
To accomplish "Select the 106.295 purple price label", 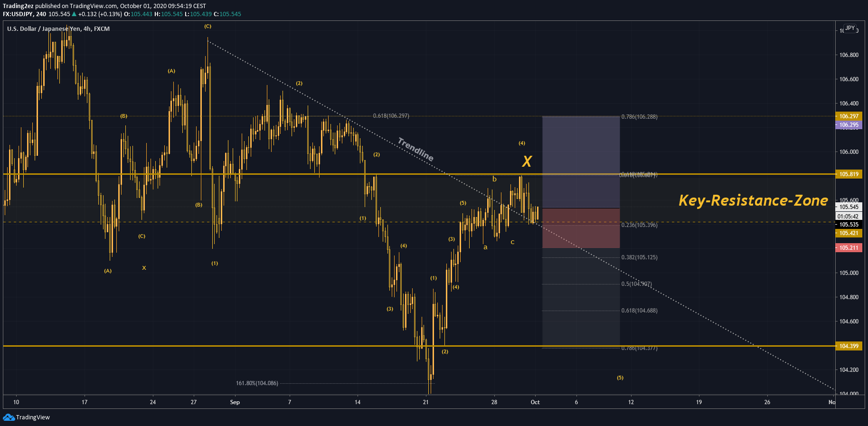I will (x=849, y=125).
